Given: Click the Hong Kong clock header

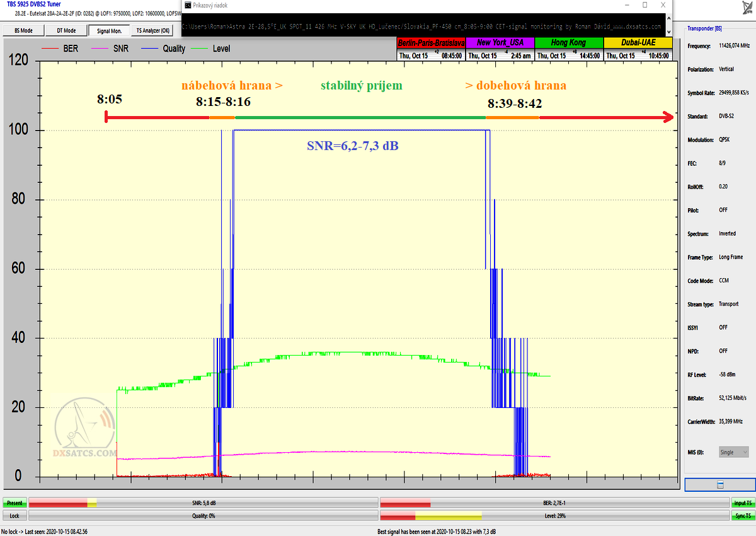Looking at the screenshot, I should click(x=568, y=43).
